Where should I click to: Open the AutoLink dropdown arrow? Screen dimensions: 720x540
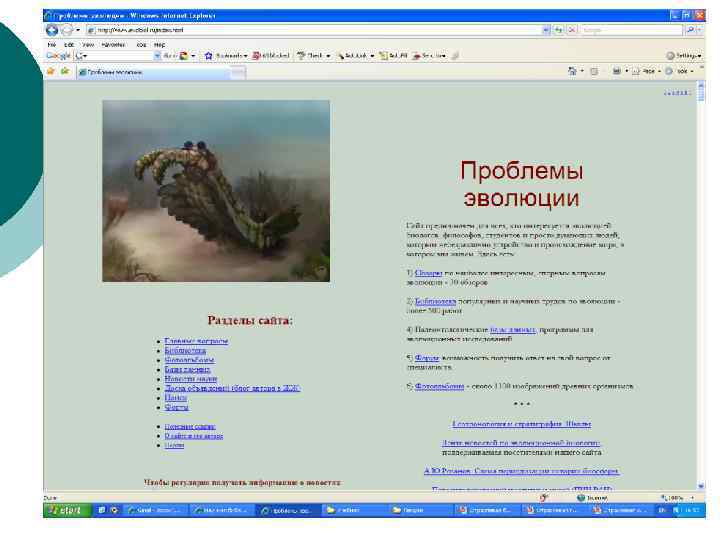click(x=372, y=56)
